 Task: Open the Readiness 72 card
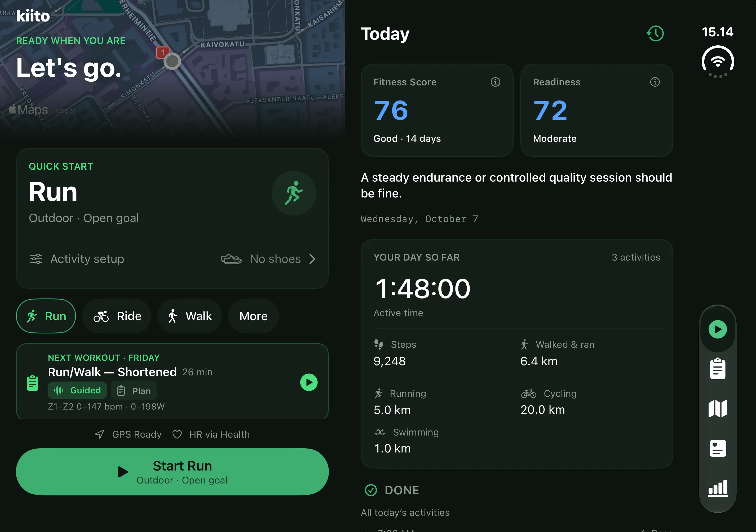tap(596, 110)
